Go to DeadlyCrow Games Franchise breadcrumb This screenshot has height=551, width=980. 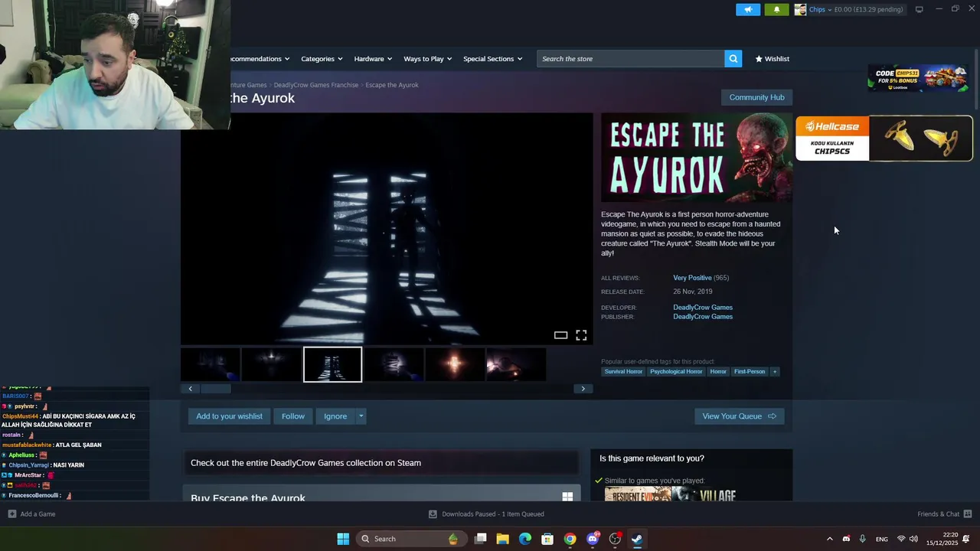[x=315, y=85]
